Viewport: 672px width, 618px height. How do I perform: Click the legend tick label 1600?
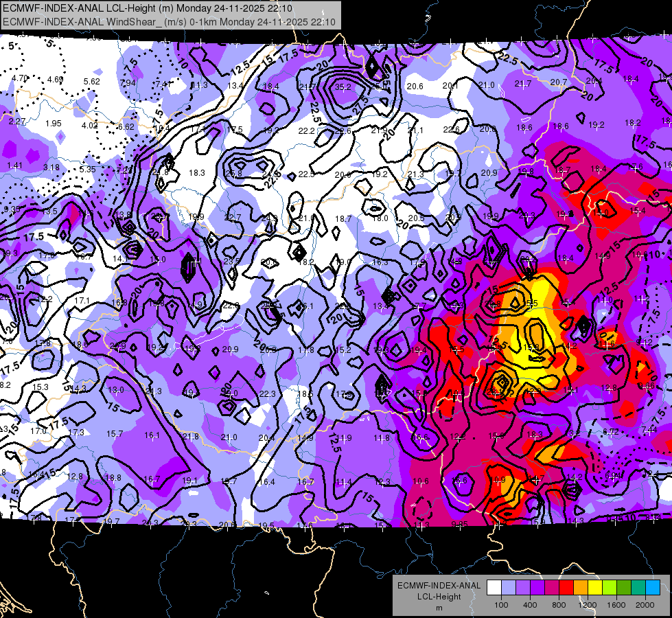tap(616, 605)
